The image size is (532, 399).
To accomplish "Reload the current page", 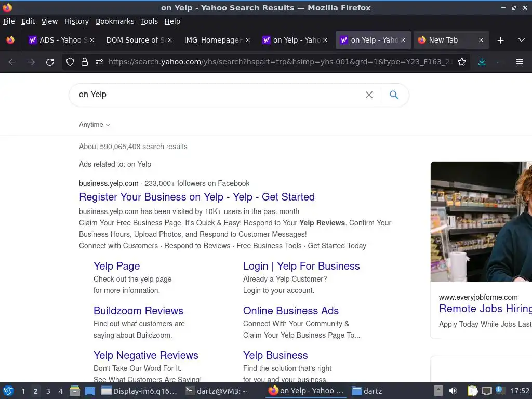I will coord(50,62).
